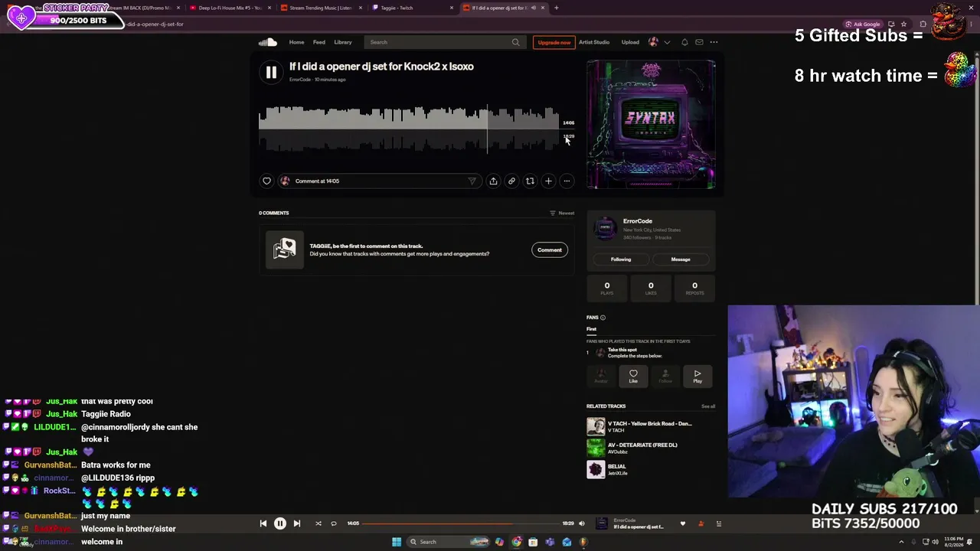Copy the track link with chain icon

click(x=511, y=181)
